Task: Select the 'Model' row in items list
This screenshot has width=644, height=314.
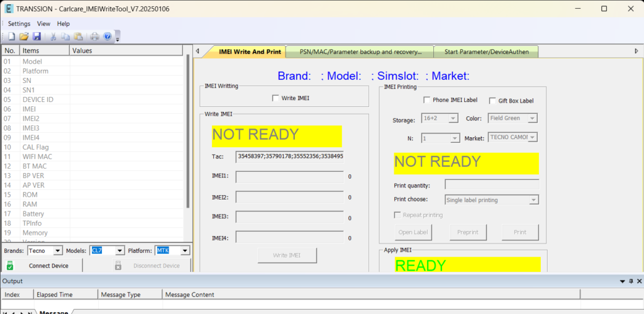Action: tap(93, 62)
